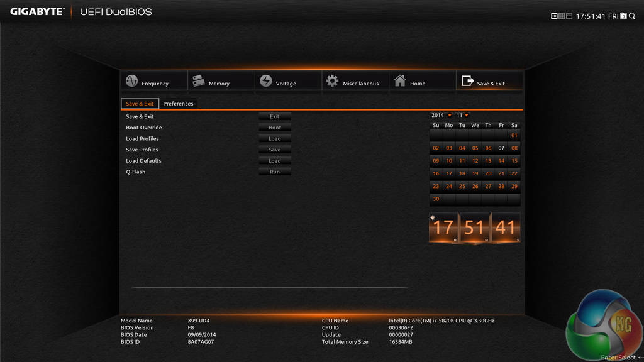Select day 23 in the calendar

(x=436, y=186)
